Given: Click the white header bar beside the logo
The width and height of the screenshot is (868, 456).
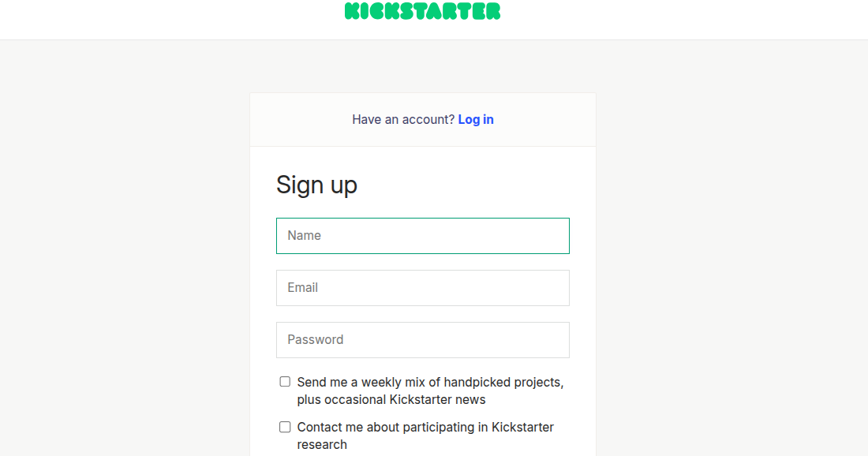Looking at the screenshot, I should pos(166,20).
